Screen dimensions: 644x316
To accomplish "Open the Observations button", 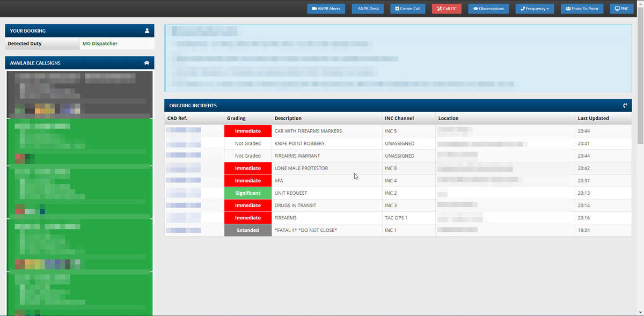I will [x=488, y=9].
